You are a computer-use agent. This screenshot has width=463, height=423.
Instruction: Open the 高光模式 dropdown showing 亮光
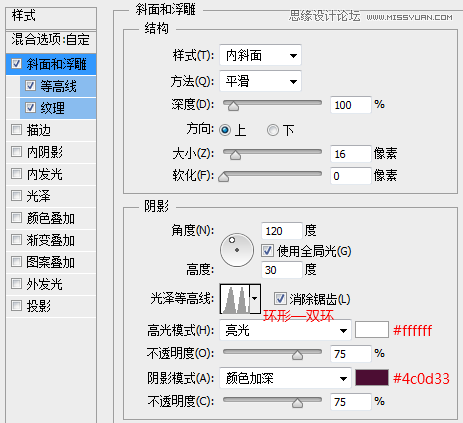285,330
